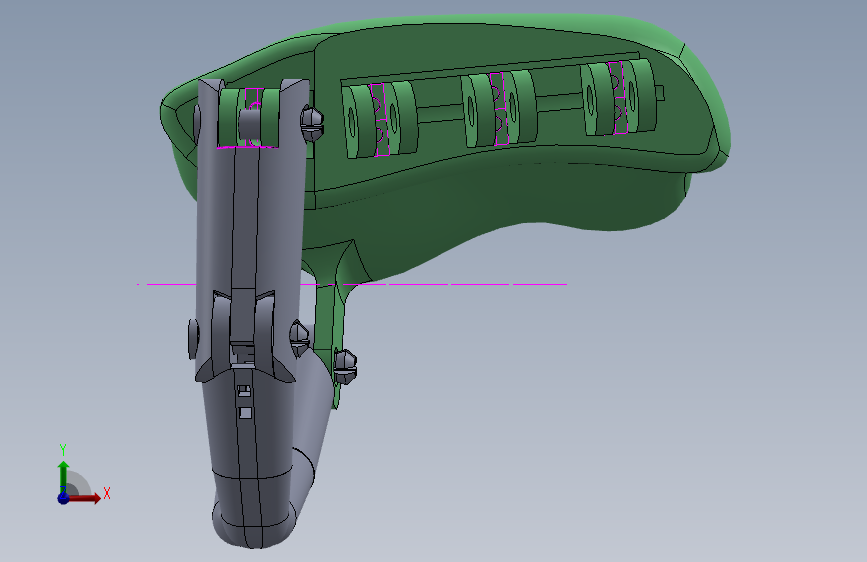The width and height of the screenshot is (867, 562).
Task: Click the blue Z axis ball of the triad
Action: coord(63,498)
